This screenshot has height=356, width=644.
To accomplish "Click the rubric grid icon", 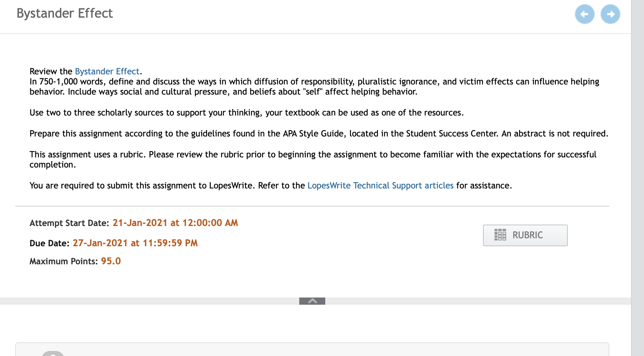I will click(500, 235).
